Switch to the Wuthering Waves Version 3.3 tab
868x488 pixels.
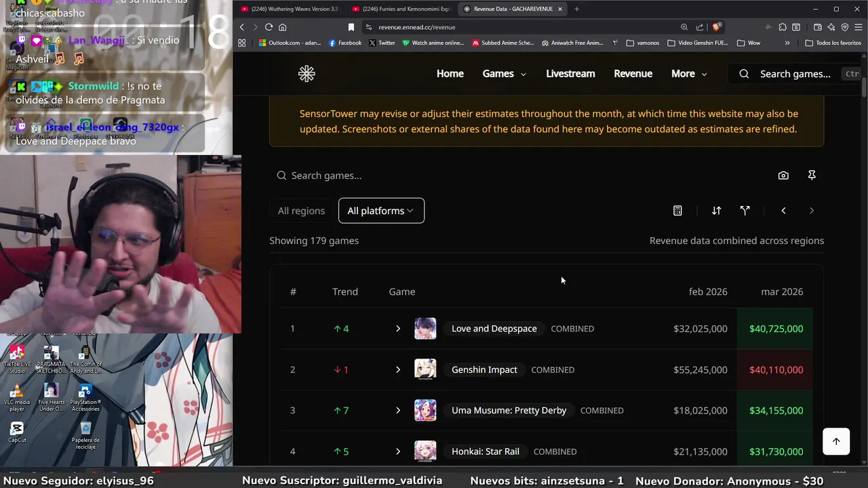[x=290, y=9]
